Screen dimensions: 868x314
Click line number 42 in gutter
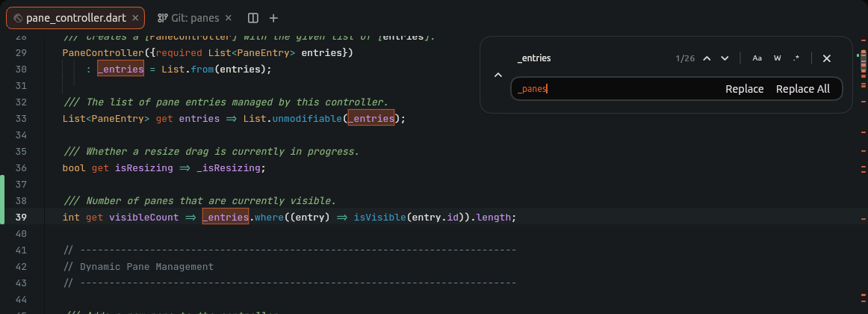21,266
